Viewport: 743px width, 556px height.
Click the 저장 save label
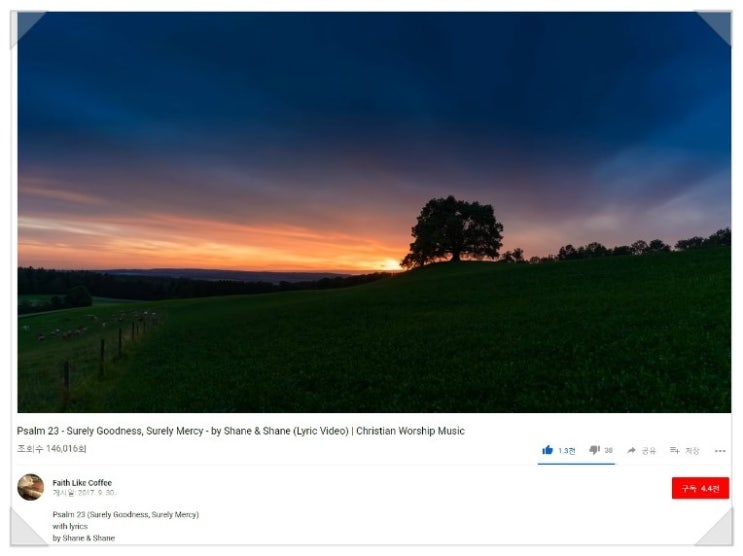pyautogui.click(x=692, y=450)
